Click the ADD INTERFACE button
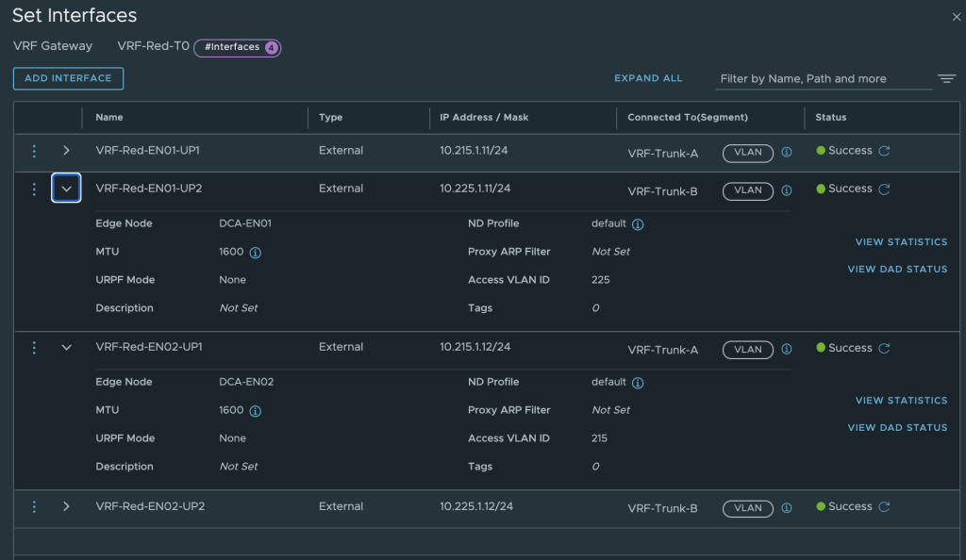The image size is (966, 560). (68, 78)
